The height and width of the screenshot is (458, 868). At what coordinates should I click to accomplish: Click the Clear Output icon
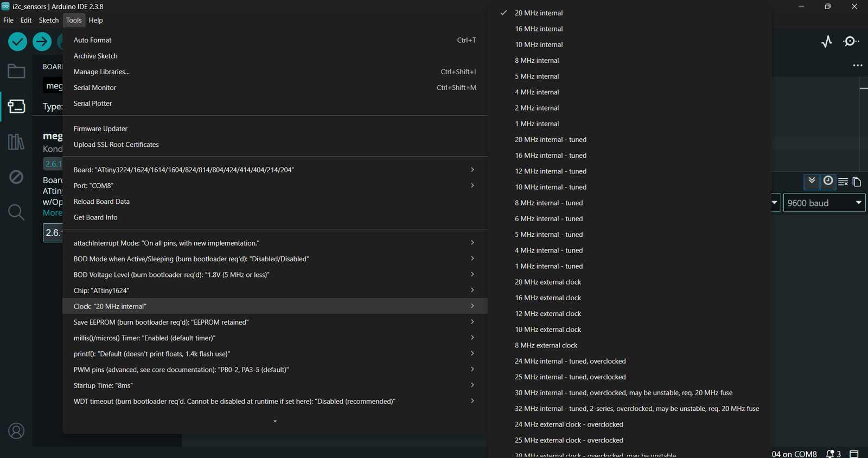tap(843, 182)
